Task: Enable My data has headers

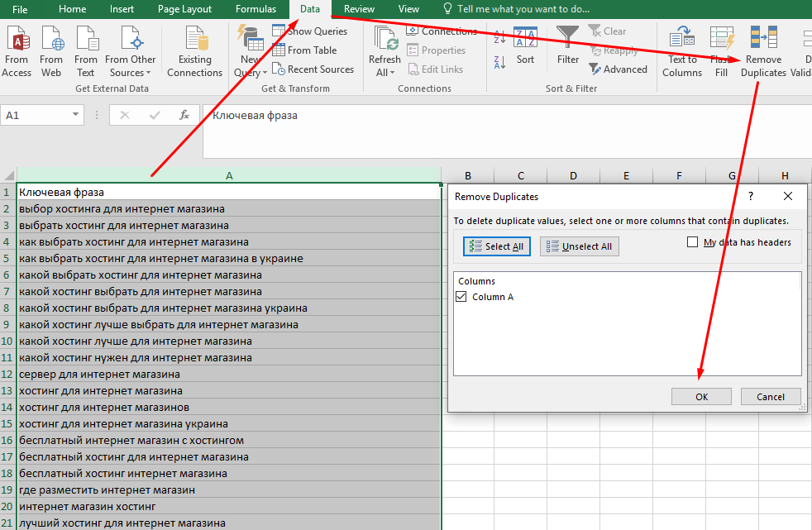Action: pos(692,241)
